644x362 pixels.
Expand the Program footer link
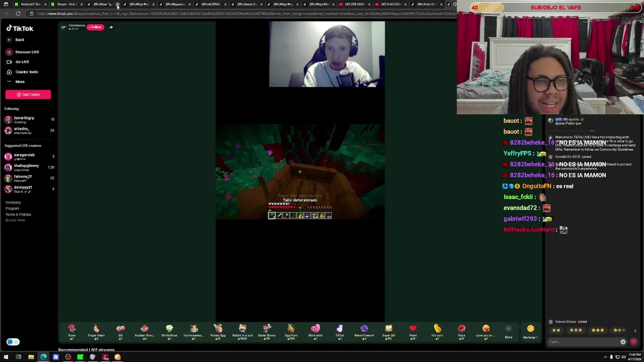[x=12, y=209]
